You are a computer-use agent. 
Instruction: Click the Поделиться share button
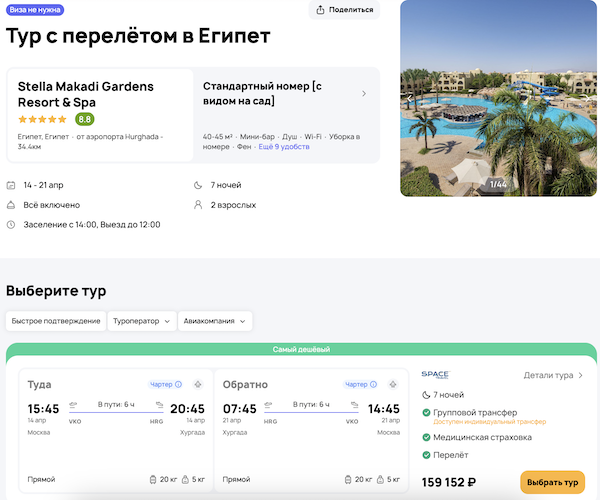[344, 10]
